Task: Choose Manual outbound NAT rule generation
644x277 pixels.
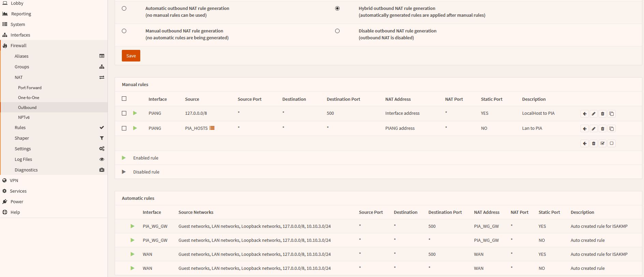Action: click(124, 31)
